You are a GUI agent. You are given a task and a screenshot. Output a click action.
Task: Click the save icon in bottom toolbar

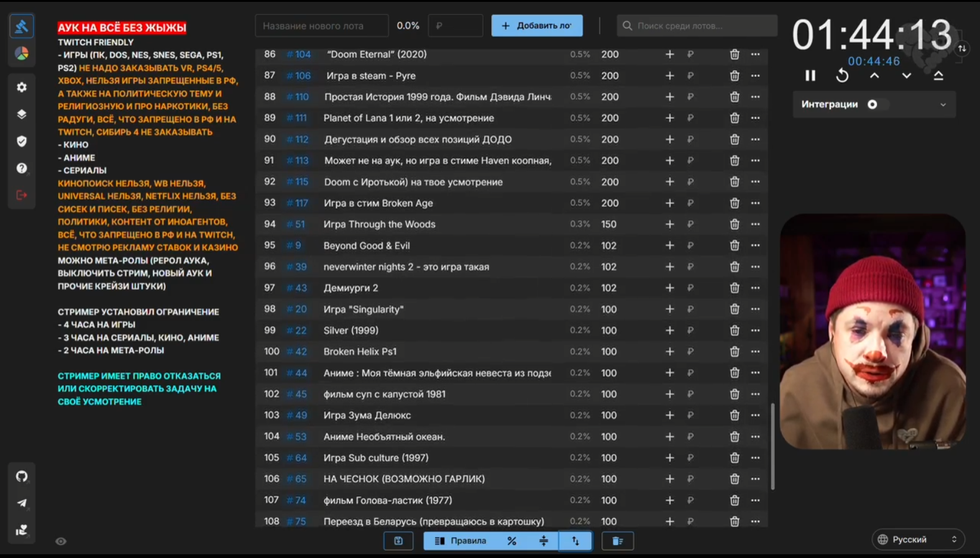(x=398, y=541)
